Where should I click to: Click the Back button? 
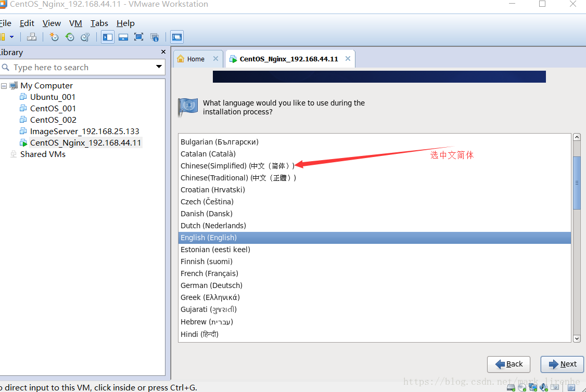508,364
